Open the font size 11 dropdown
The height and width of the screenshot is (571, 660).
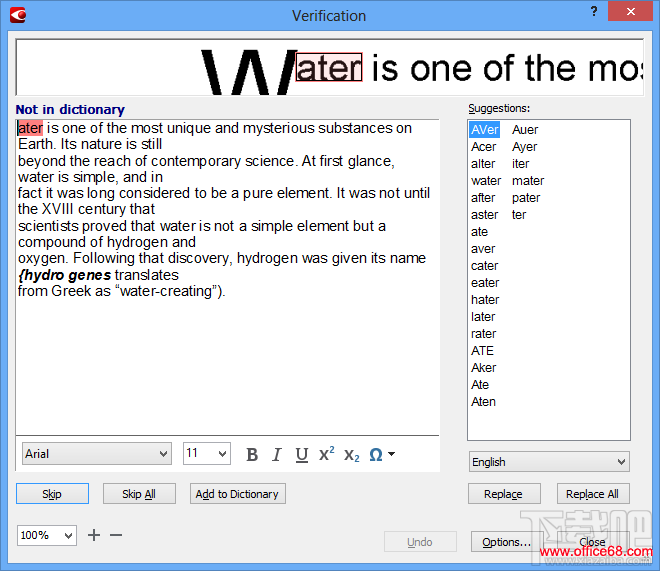point(206,454)
